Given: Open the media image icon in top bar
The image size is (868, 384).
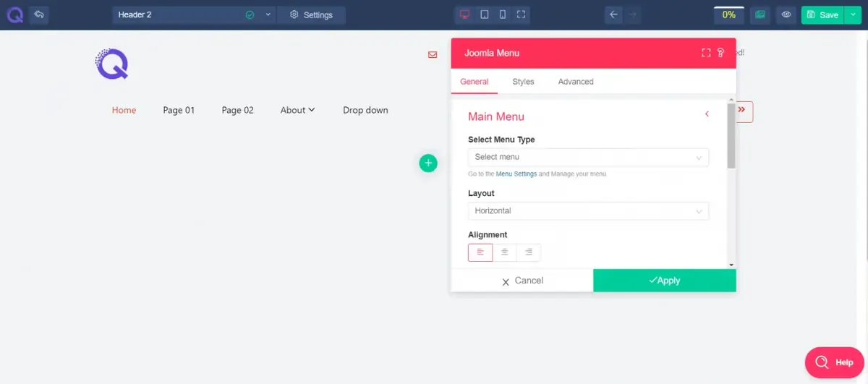Looking at the screenshot, I should click(x=759, y=14).
